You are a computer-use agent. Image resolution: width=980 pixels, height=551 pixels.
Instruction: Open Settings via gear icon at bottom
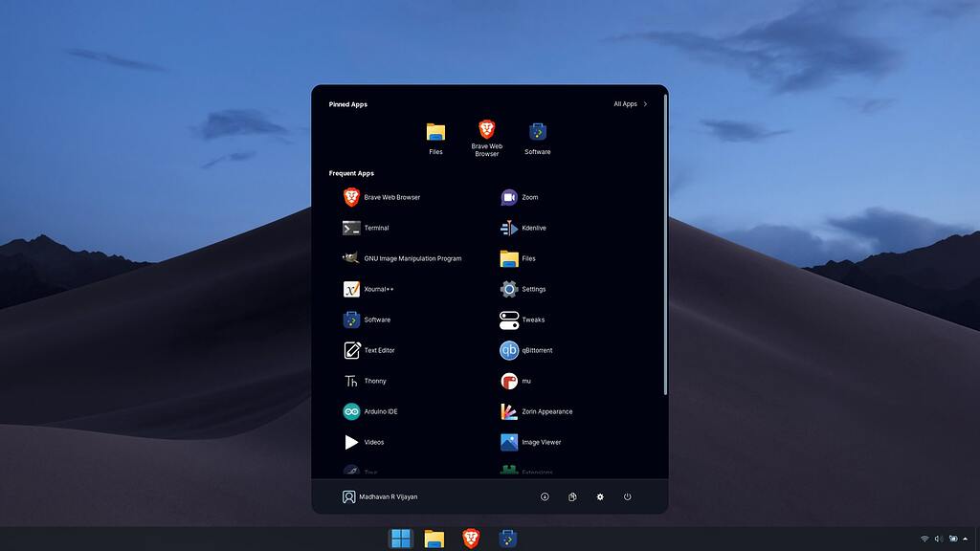click(599, 496)
